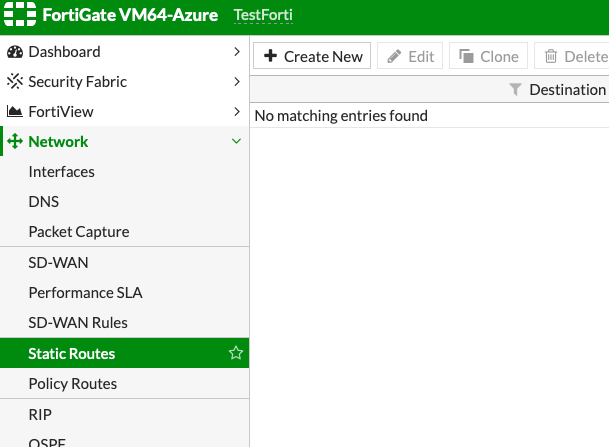Click the Delete button label
Screen dimensions: 609x447
pyautogui.click(x=586, y=57)
